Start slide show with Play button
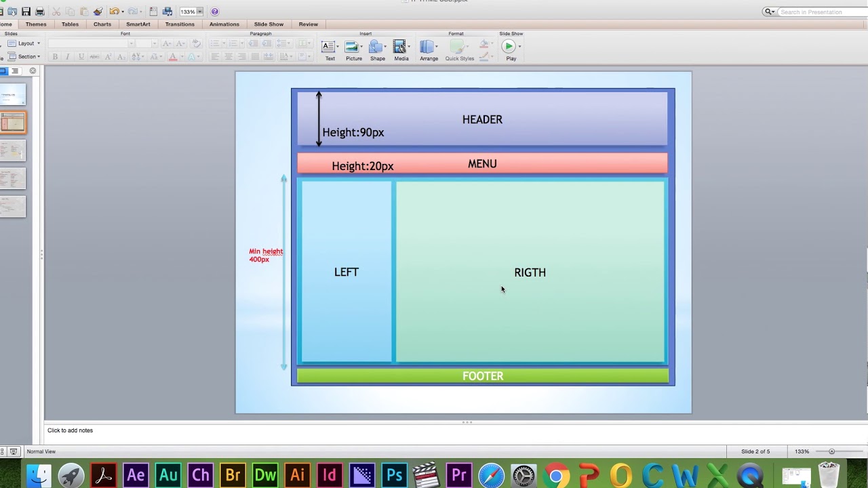 [x=509, y=46]
